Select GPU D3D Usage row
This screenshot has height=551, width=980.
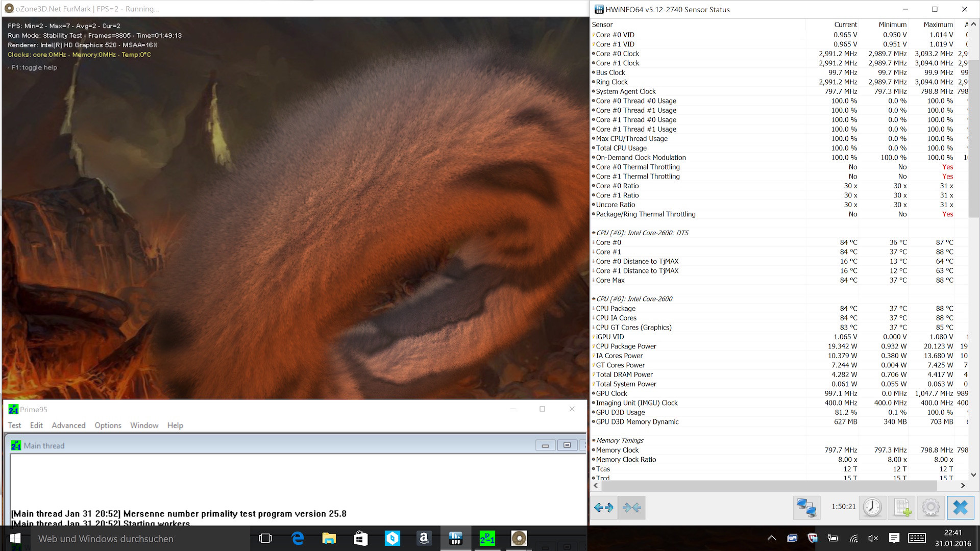(x=779, y=412)
